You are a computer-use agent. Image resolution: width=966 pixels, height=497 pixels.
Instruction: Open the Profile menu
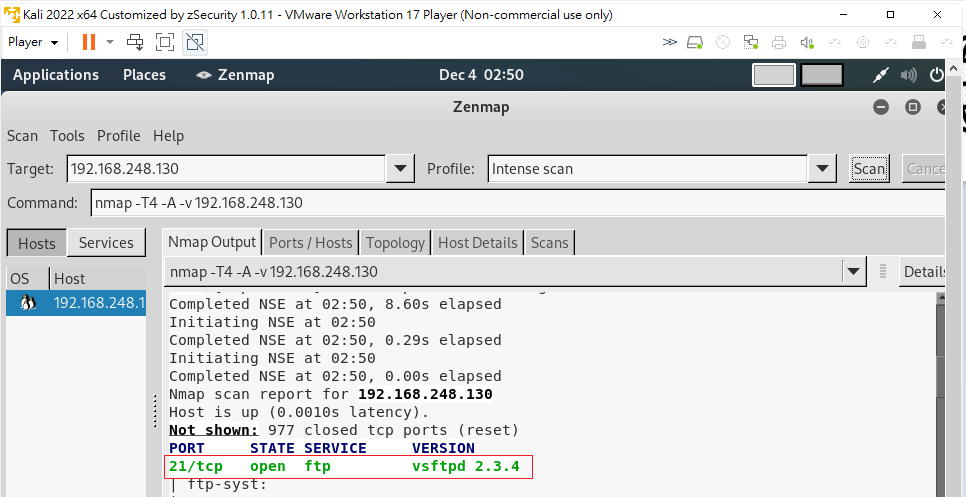[118, 136]
